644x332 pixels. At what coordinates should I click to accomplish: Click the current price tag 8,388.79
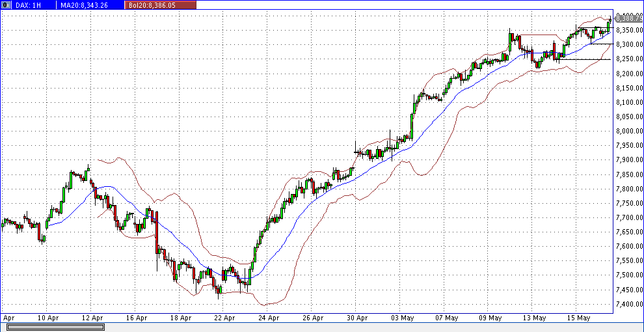[x=629, y=18]
